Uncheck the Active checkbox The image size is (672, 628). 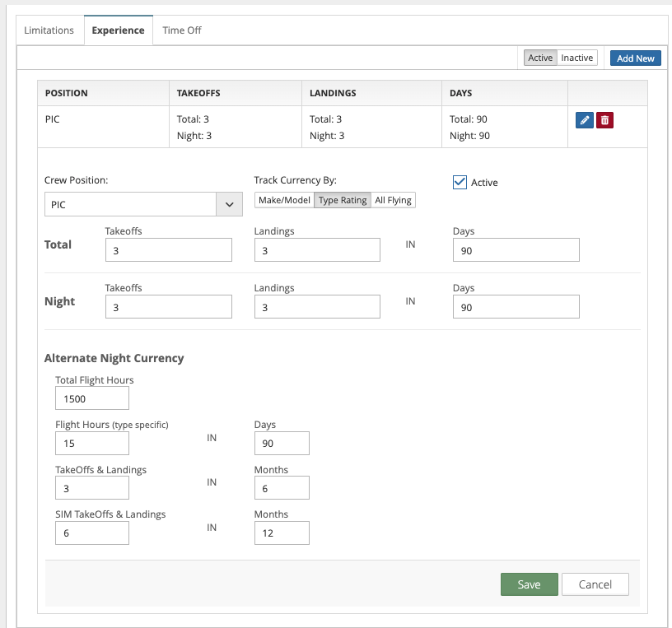pyautogui.click(x=460, y=182)
